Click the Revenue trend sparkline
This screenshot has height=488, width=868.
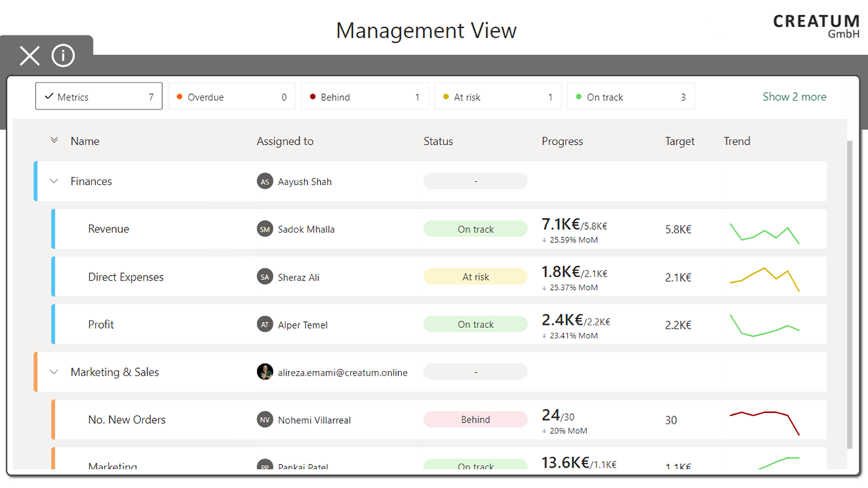pos(764,232)
